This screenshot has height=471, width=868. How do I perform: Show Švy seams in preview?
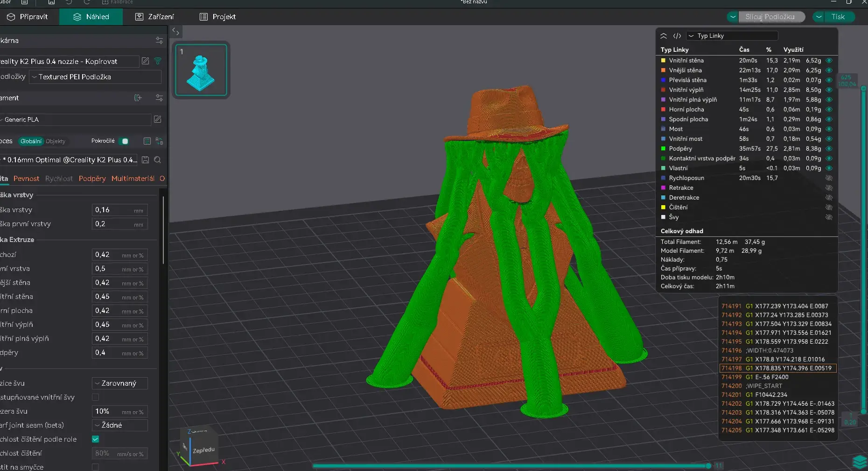point(829,217)
